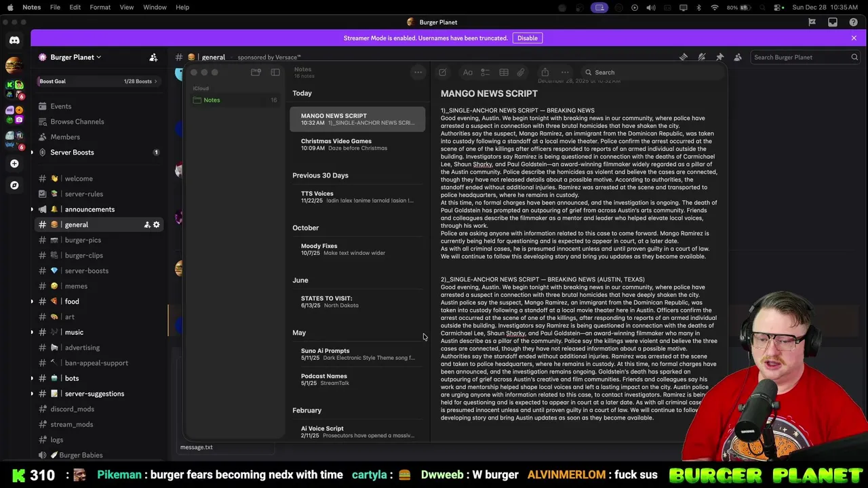The height and width of the screenshot is (488, 868).
Task: Open Browse Channels
Action: pos(99,122)
